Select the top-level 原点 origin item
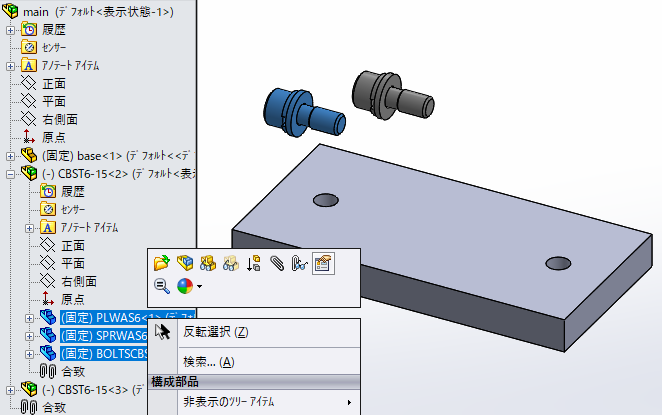This screenshot has height=415, width=662. pos(54,137)
